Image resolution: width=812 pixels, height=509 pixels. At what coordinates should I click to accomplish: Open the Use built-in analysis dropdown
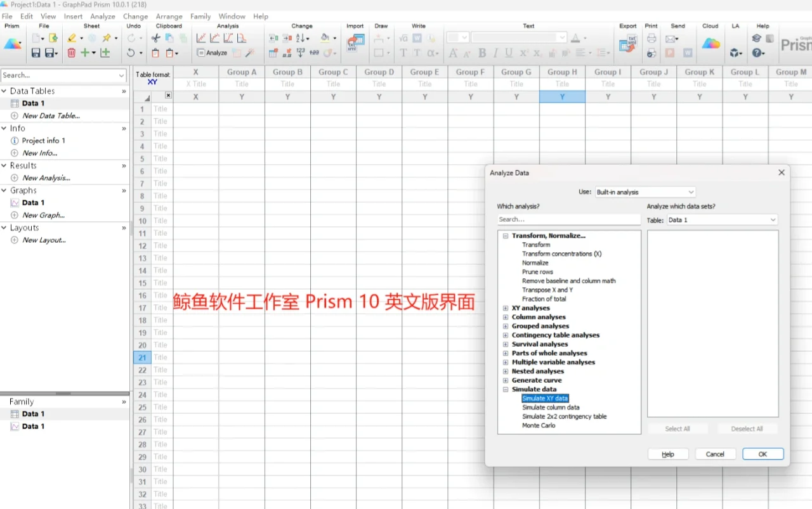point(645,192)
